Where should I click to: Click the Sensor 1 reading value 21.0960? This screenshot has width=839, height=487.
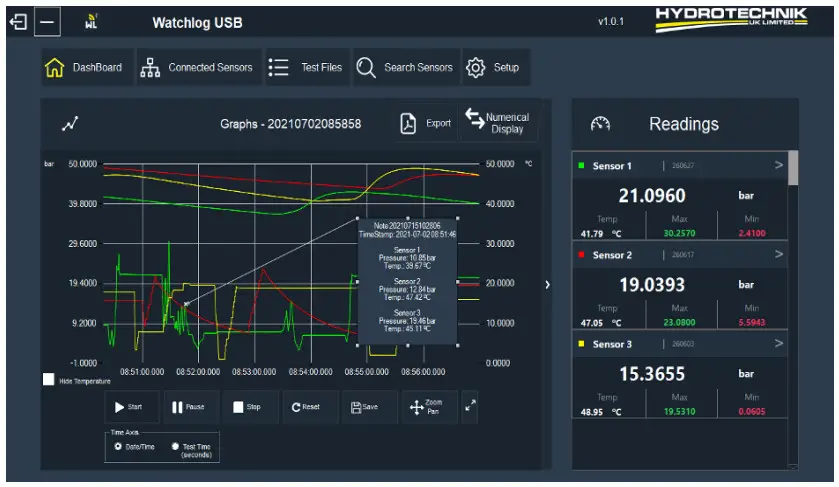click(x=652, y=196)
